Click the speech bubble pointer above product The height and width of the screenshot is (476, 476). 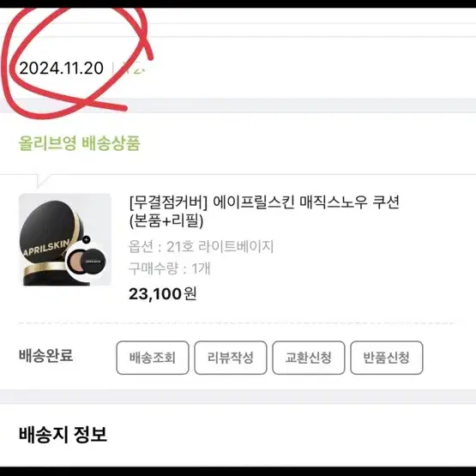43,181
